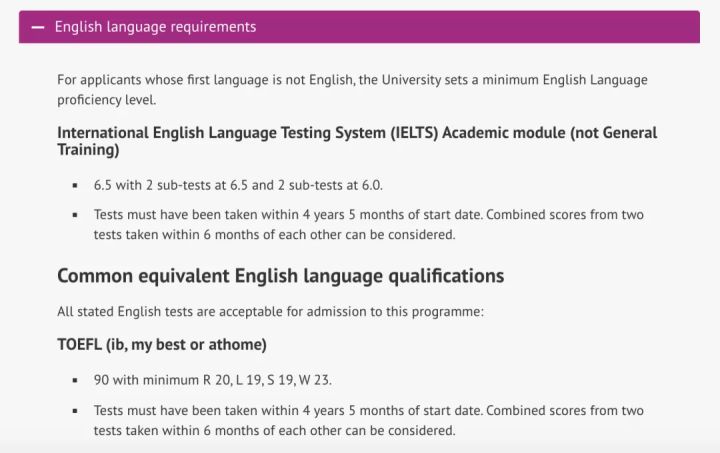Click the bullet square before '90 with minimum R 20'
The image size is (720, 453).
[75, 381]
